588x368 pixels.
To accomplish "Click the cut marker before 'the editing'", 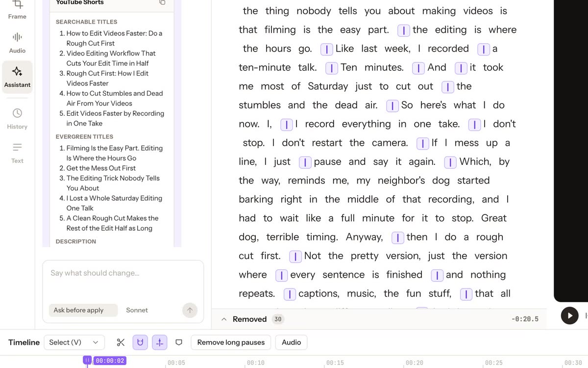I will point(404,30).
